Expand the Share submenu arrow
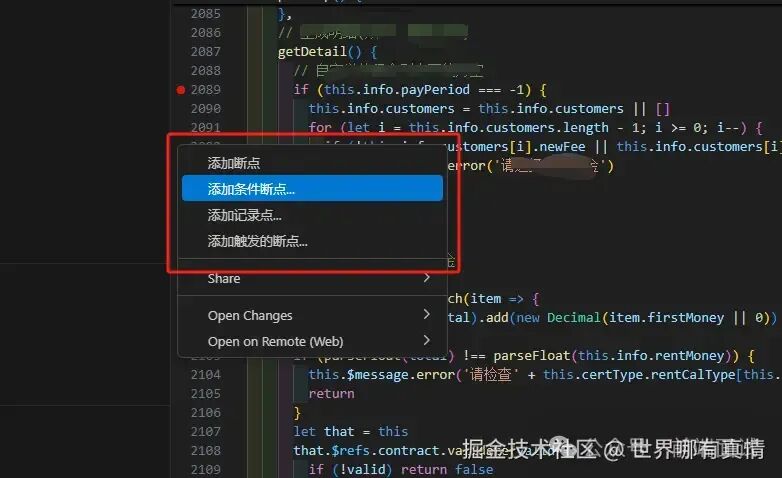 tap(426, 277)
